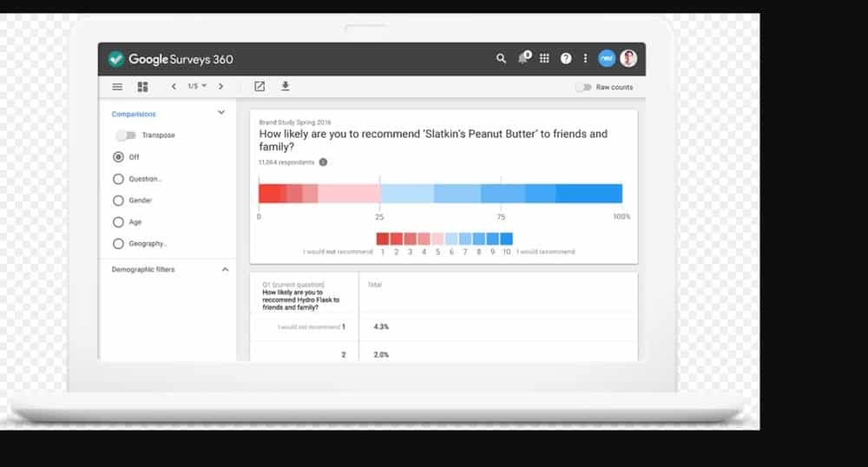This screenshot has height=467, width=868.
Task: Click the Google Surveys 360 checkmark logo
Action: pos(115,59)
